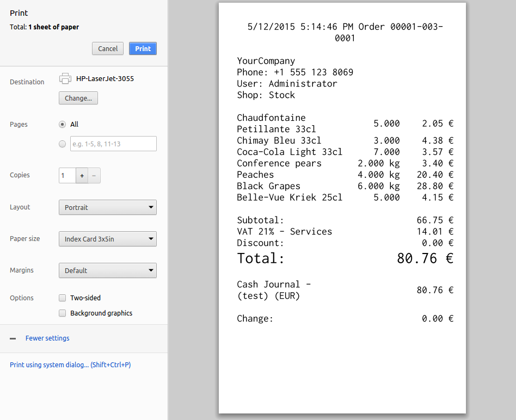Select the All pages radio button
Viewport: 516px width, 420px height.
point(62,125)
